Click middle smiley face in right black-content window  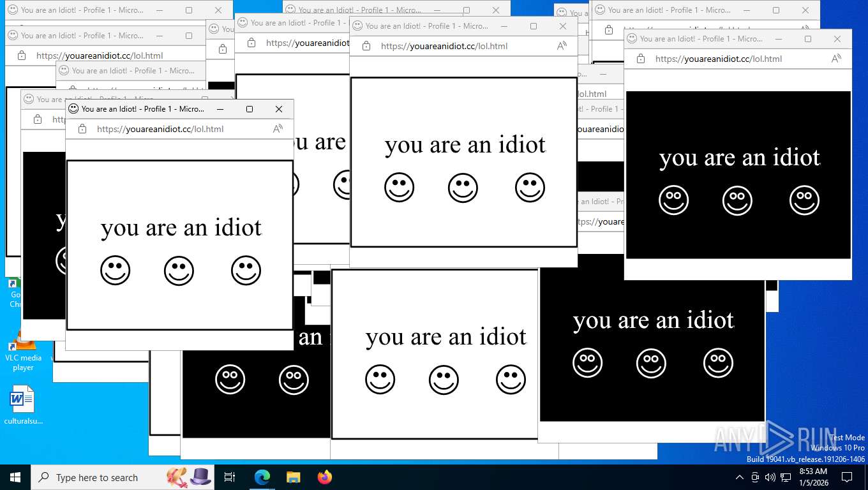738,200
